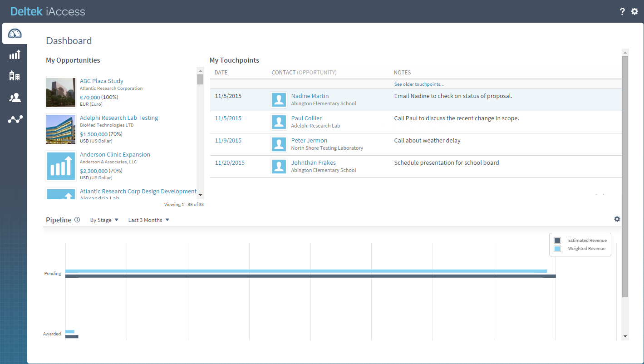Expand the By Stage dropdown
Image resolution: width=644 pixels, height=364 pixels.
(x=104, y=220)
